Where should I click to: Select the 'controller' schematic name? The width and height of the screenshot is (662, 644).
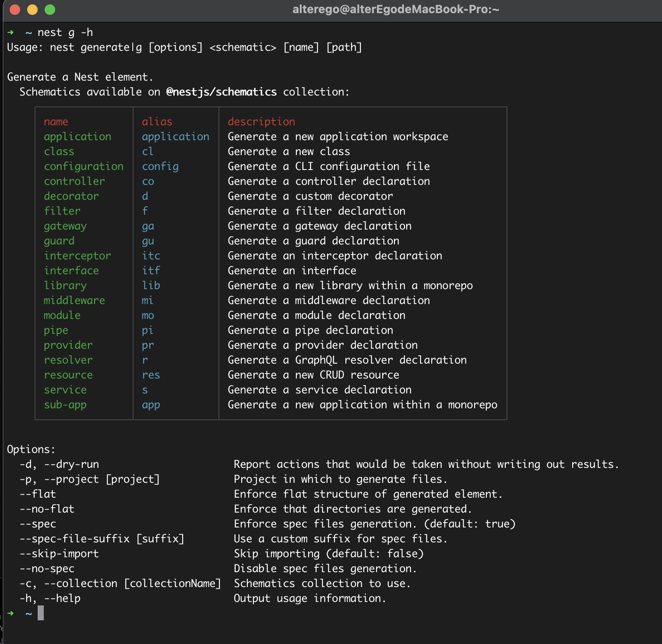pyautogui.click(x=74, y=181)
